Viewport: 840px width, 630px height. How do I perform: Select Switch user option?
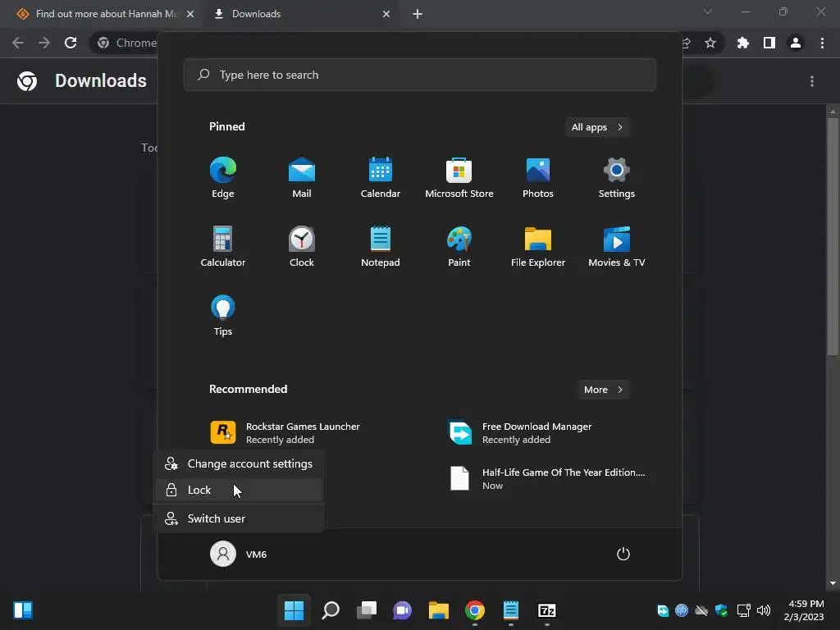[239, 518]
